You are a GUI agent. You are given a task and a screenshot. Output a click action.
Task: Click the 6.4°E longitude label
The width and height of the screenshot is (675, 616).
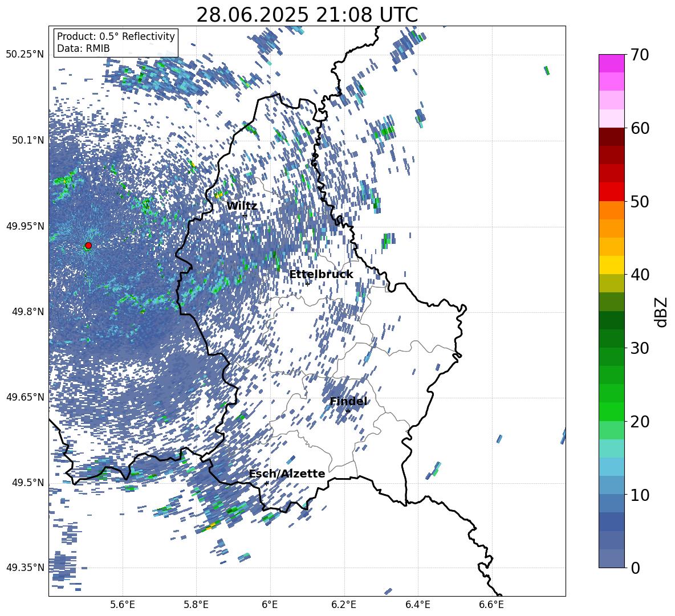tap(417, 605)
